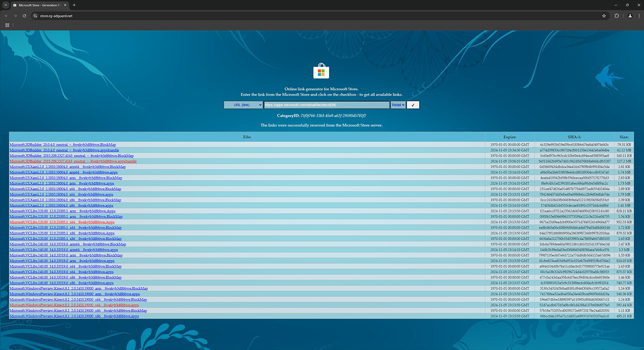Open the tab search chevron
The width and height of the screenshot is (644, 350).
(x=5, y=5)
